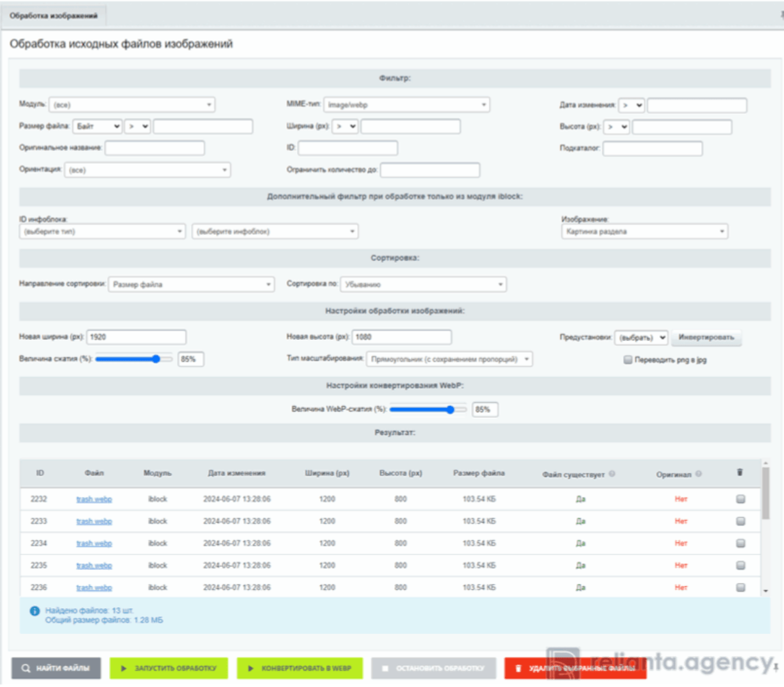Open the trash.webp link in row 2233

pos(94,521)
